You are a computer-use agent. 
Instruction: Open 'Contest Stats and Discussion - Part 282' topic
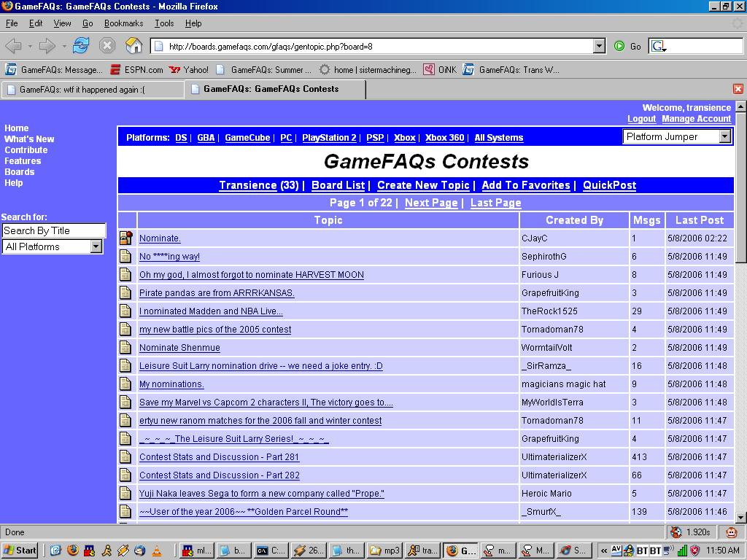219,475
